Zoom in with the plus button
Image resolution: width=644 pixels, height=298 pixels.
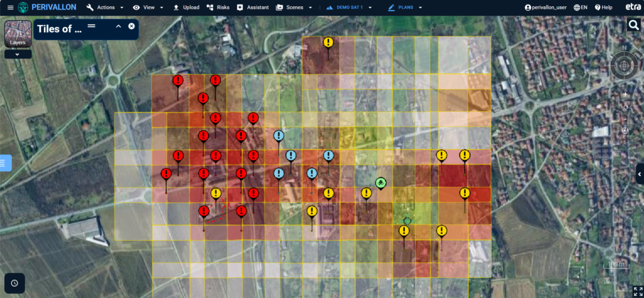pyautogui.click(x=625, y=94)
